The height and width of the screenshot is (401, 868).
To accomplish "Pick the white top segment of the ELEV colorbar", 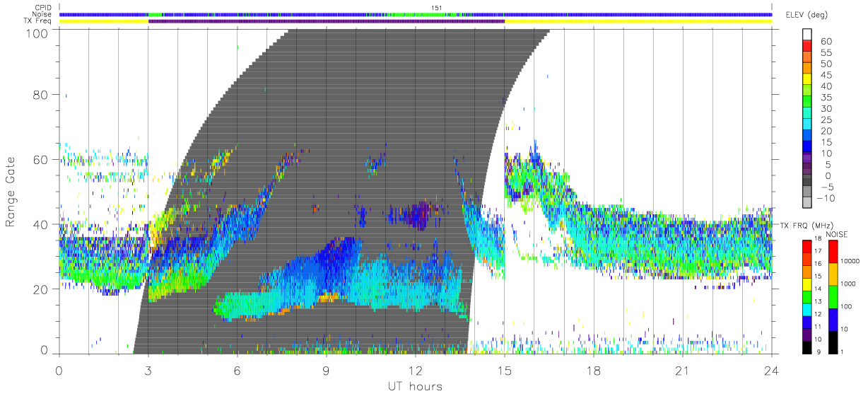I will [x=807, y=35].
